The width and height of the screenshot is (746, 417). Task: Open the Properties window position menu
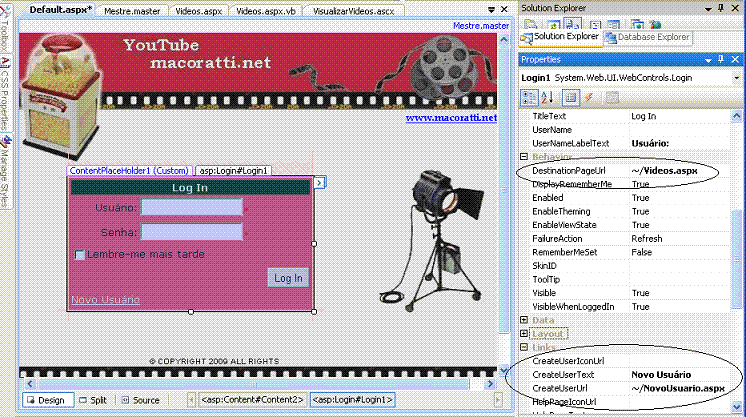708,60
